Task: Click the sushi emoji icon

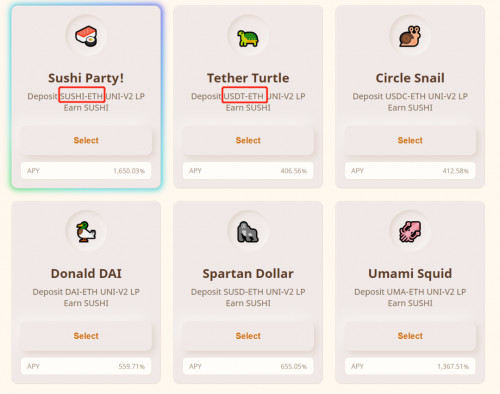Action: pyautogui.click(x=86, y=36)
